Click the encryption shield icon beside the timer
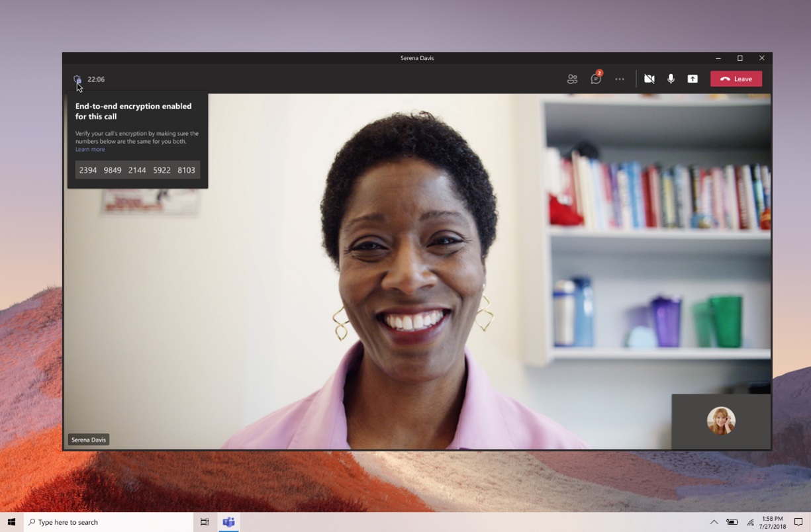This screenshot has height=532, width=811. [77, 79]
